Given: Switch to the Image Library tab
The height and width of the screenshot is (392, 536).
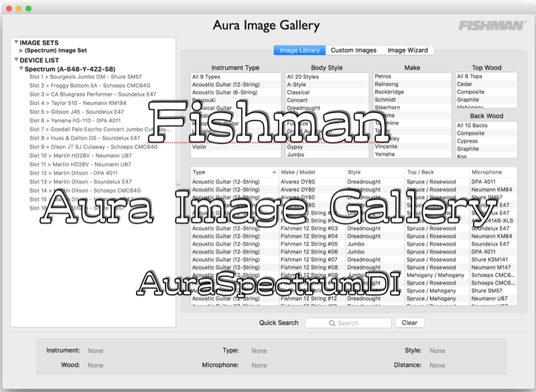Looking at the screenshot, I should click(x=299, y=50).
